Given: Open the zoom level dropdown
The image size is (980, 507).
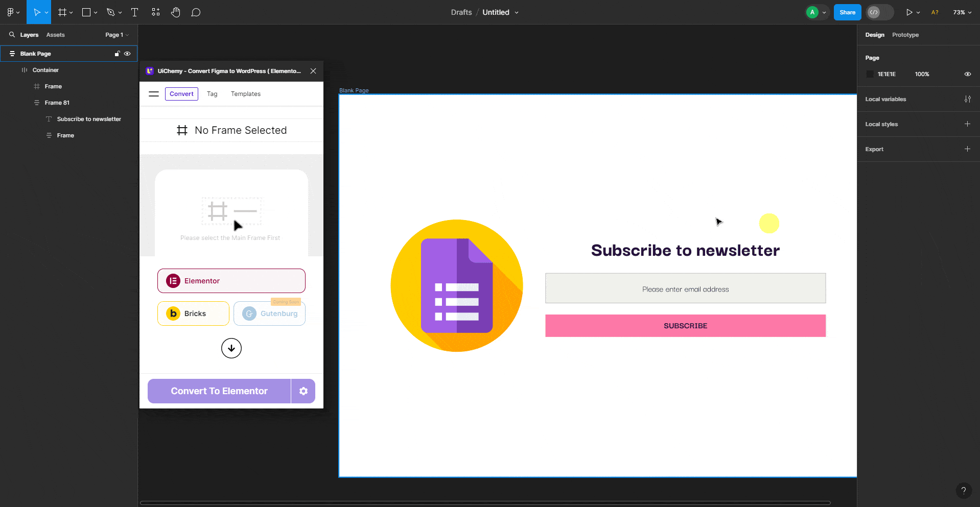Looking at the screenshot, I should tap(962, 12).
